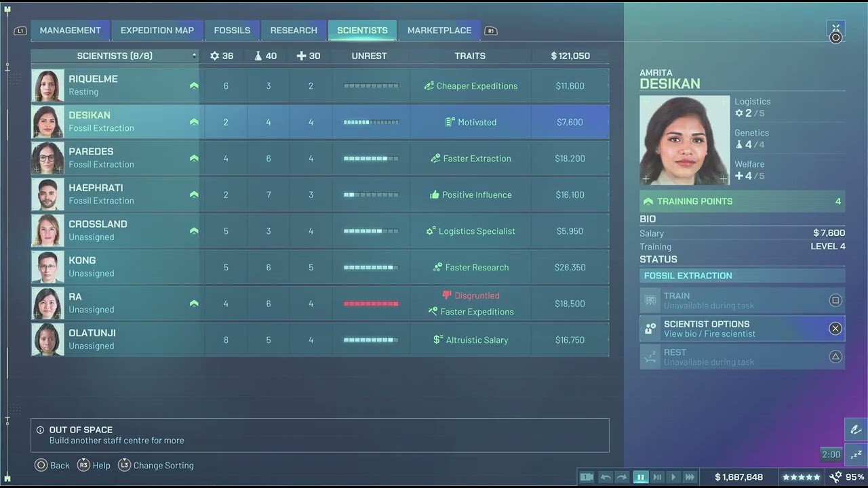Click Haephrati's unrest bar
Screen dimensions: 868x488
[x=371, y=195]
